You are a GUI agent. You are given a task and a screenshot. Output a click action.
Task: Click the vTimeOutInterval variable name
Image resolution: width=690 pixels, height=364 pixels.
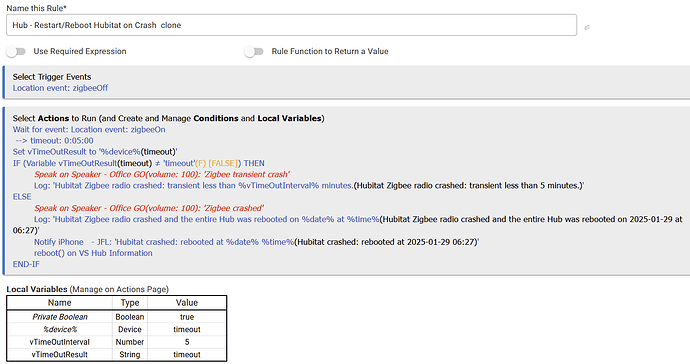(60, 342)
